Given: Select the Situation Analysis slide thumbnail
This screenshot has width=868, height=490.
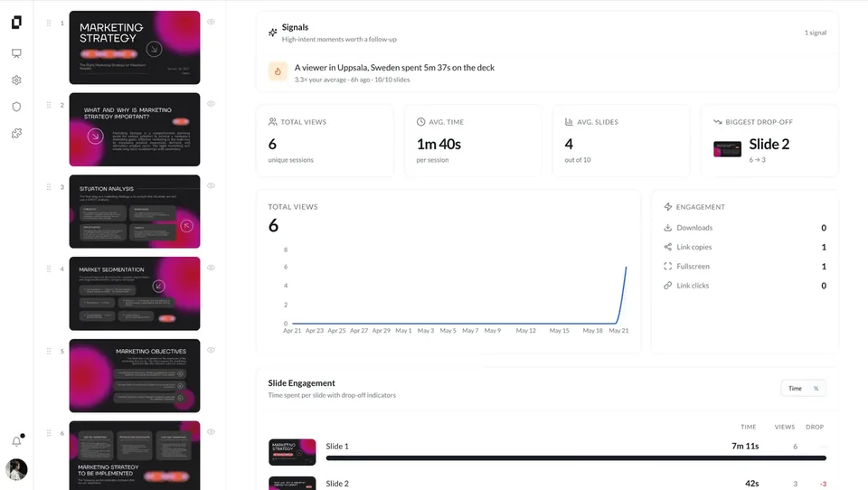Looking at the screenshot, I should (x=135, y=212).
